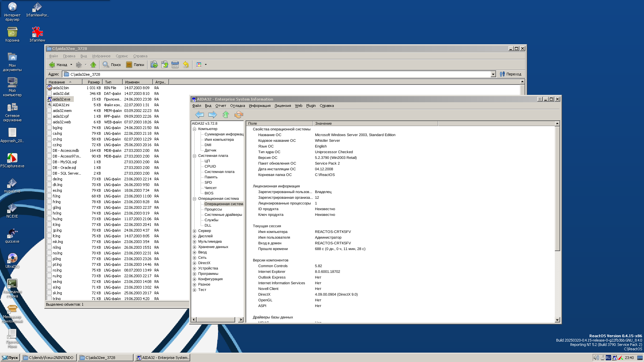Open the Views dropdown in explorer toolbar
This screenshot has height=362, width=644.
pos(206,65)
